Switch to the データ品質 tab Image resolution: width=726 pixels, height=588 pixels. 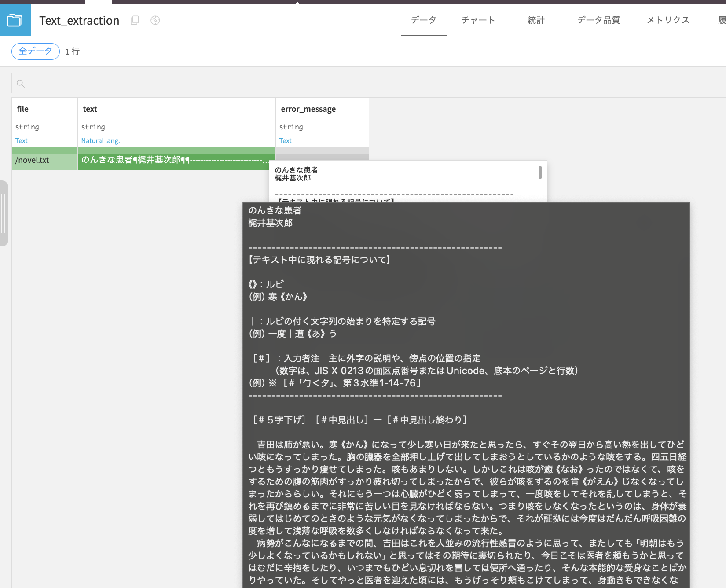598,20
